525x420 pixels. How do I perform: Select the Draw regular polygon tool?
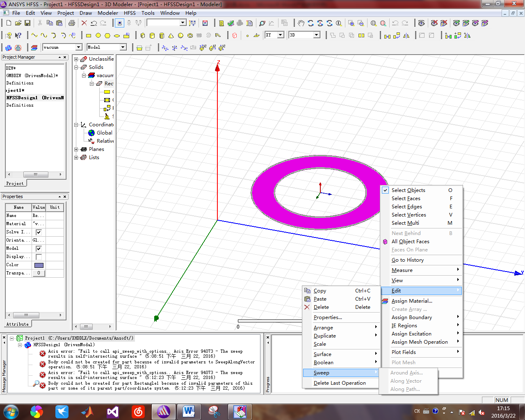pos(107,35)
